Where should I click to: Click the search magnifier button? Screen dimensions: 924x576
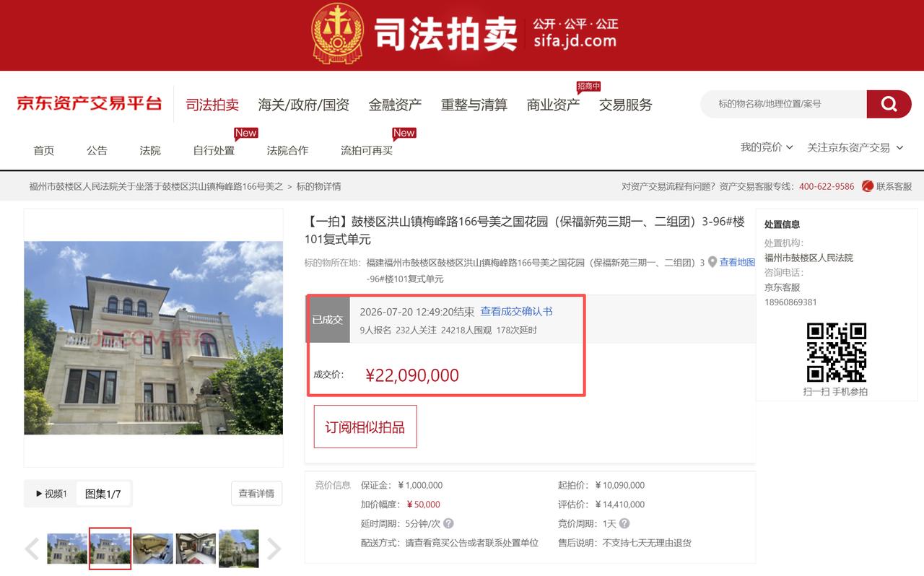pyautogui.click(x=889, y=104)
